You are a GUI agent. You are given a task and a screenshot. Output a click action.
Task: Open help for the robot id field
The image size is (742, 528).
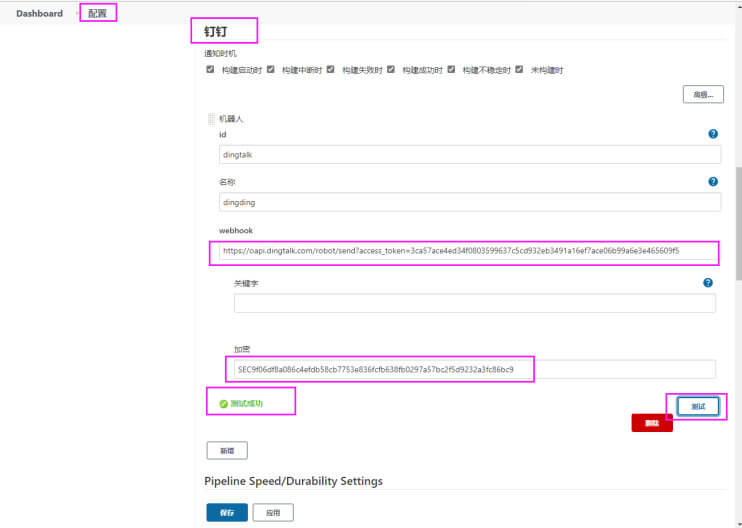[713, 134]
